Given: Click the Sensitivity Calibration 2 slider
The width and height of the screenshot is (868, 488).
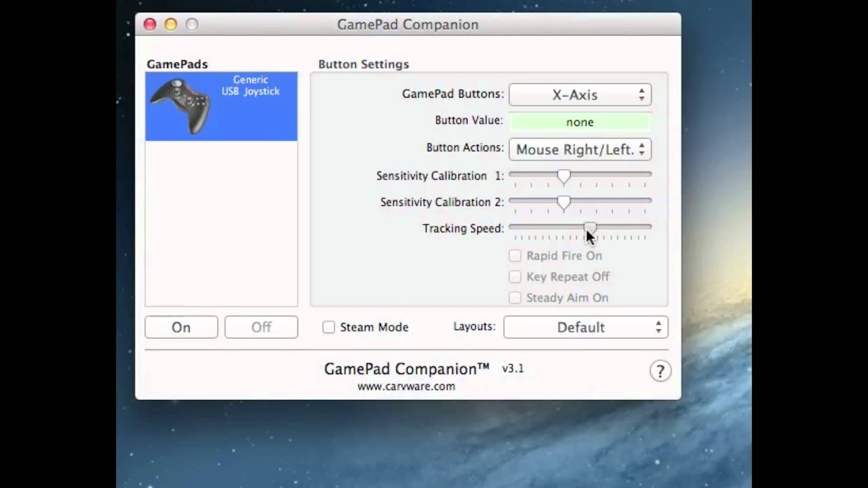Looking at the screenshot, I should pyautogui.click(x=580, y=203).
